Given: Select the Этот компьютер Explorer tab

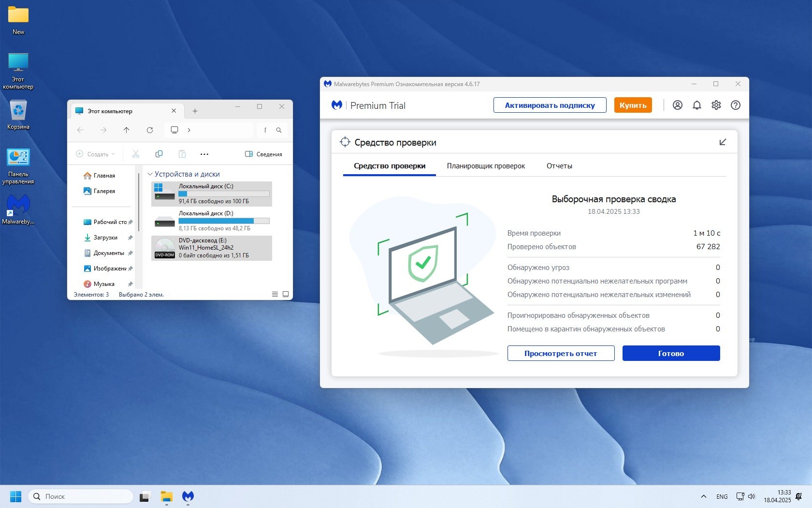Looking at the screenshot, I should tap(127, 111).
